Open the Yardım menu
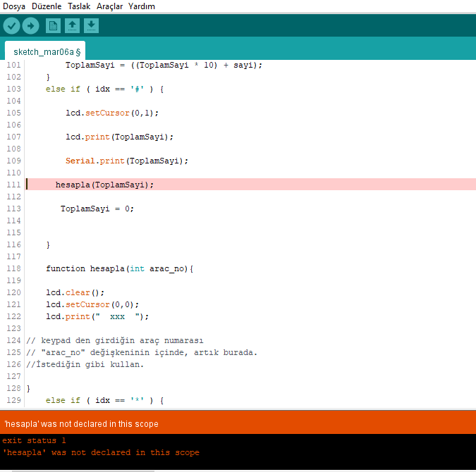 tap(141, 6)
